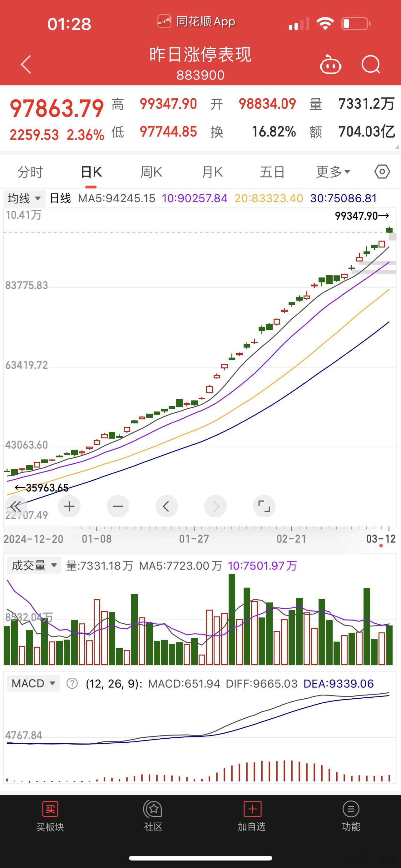Tap open price 98834.09
The height and width of the screenshot is (868, 401).
click(x=267, y=104)
